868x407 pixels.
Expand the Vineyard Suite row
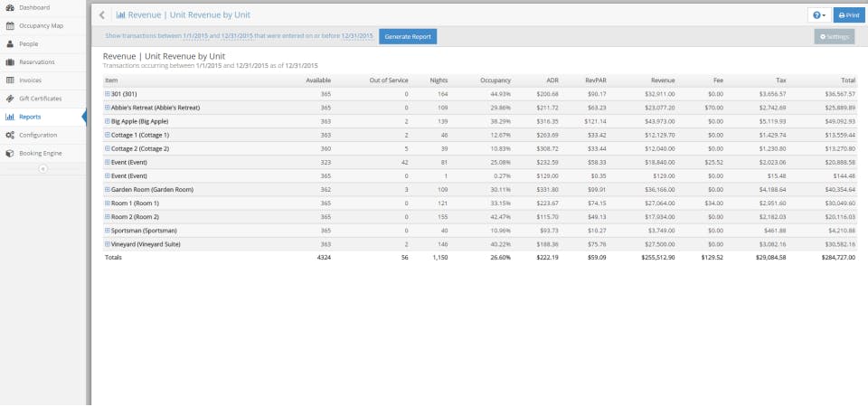click(x=108, y=244)
